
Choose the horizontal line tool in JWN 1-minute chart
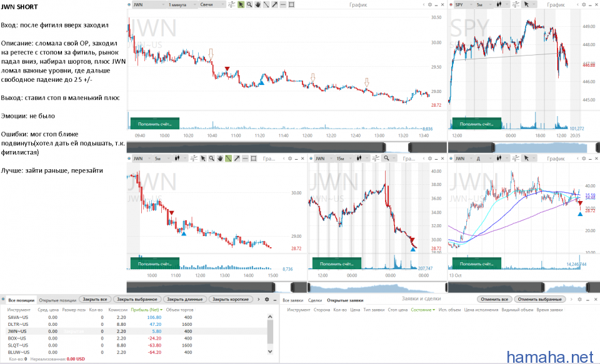tap(282, 4)
